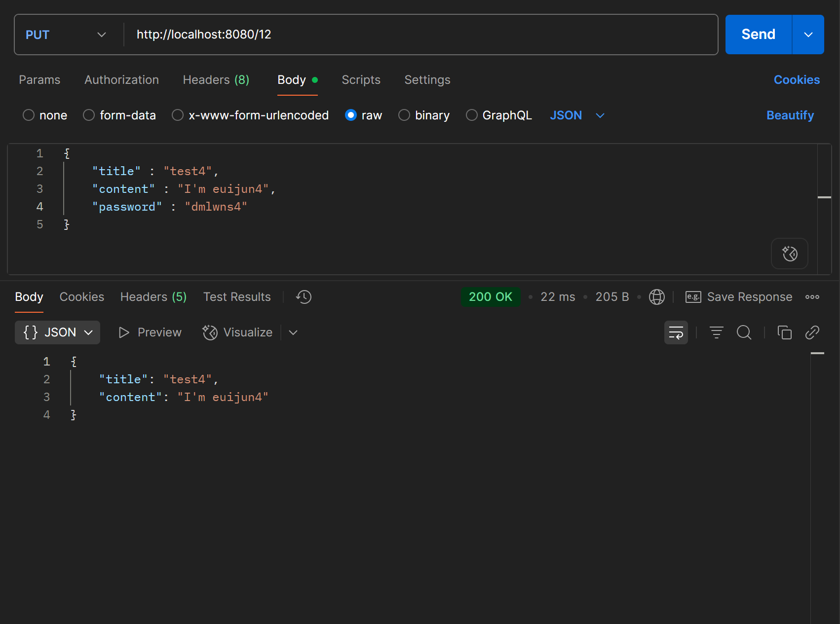This screenshot has width=840, height=624.
Task: Click the filter response icon
Action: (717, 332)
